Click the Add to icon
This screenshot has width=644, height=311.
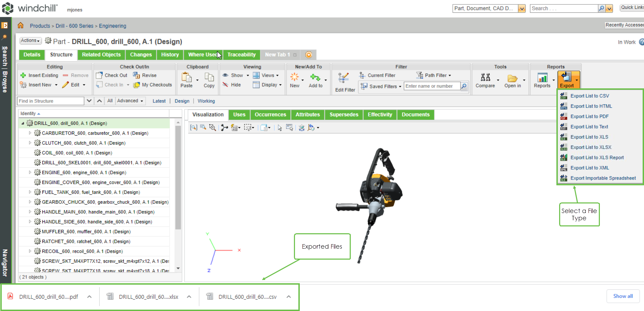click(315, 77)
